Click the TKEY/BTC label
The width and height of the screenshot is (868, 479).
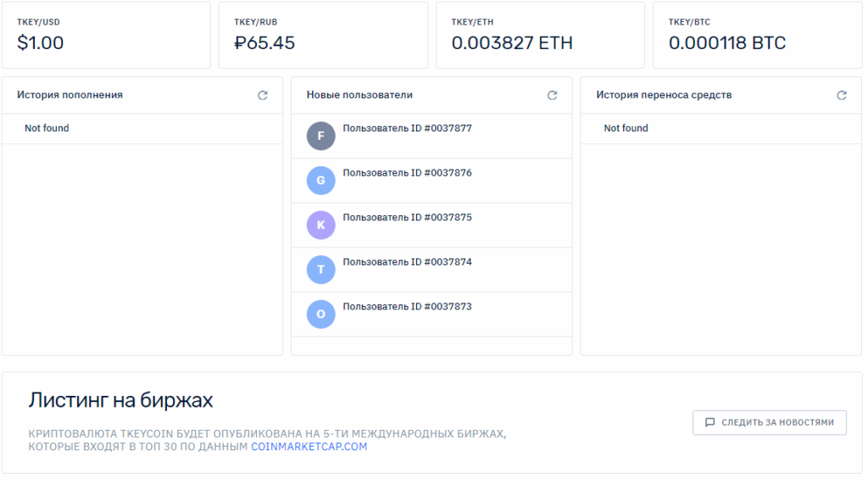[689, 22]
